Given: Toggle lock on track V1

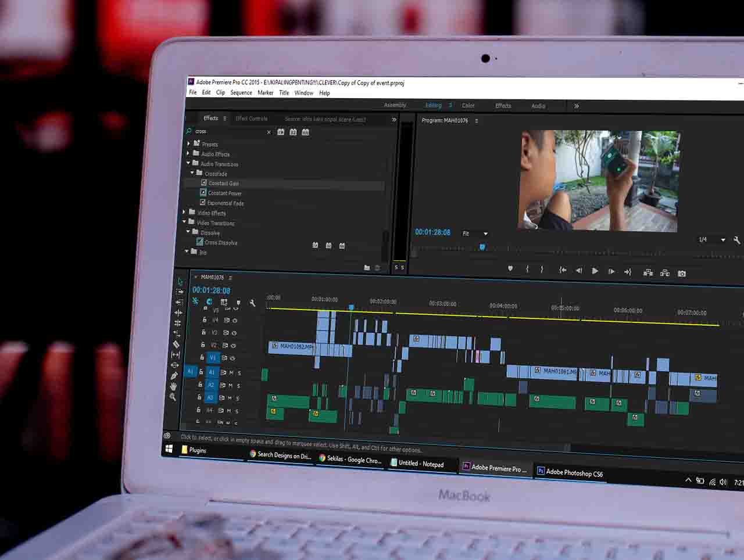Looking at the screenshot, I should point(202,357).
